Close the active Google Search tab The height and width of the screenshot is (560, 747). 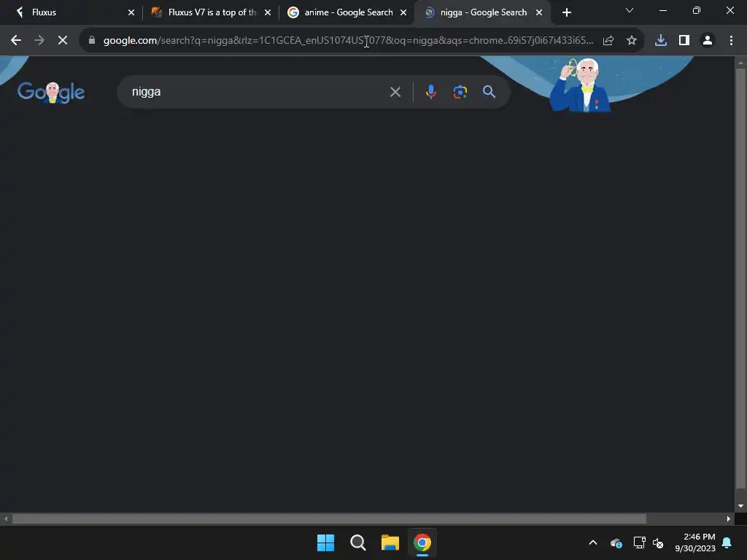coord(539,12)
